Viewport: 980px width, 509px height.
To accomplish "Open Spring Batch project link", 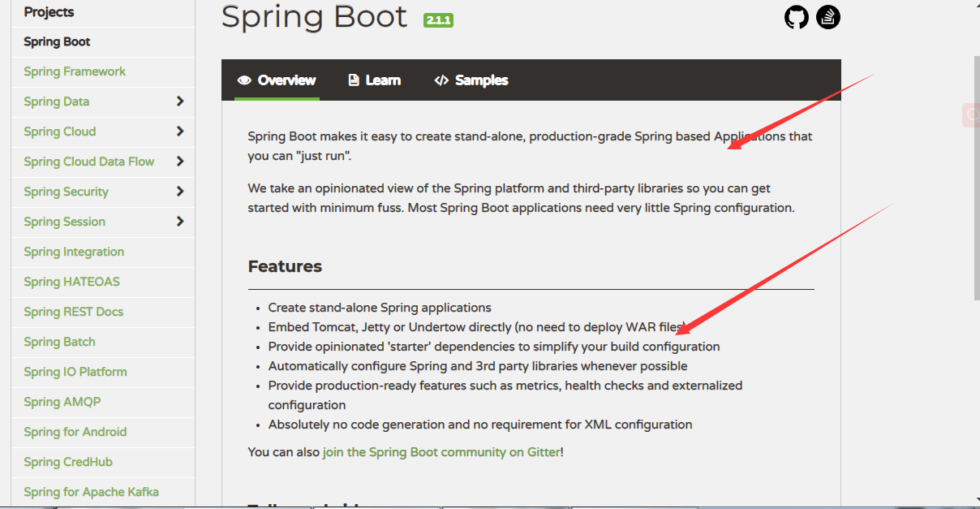I will (59, 342).
